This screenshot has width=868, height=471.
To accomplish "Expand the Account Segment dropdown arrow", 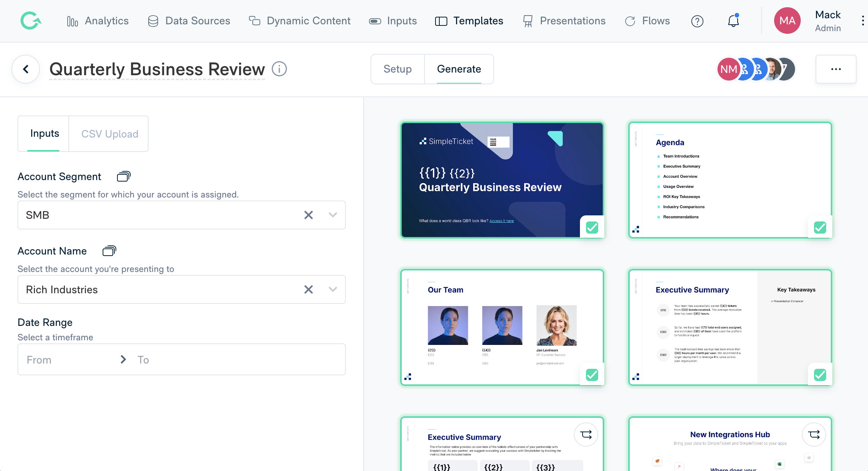I will [x=333, y=215].
